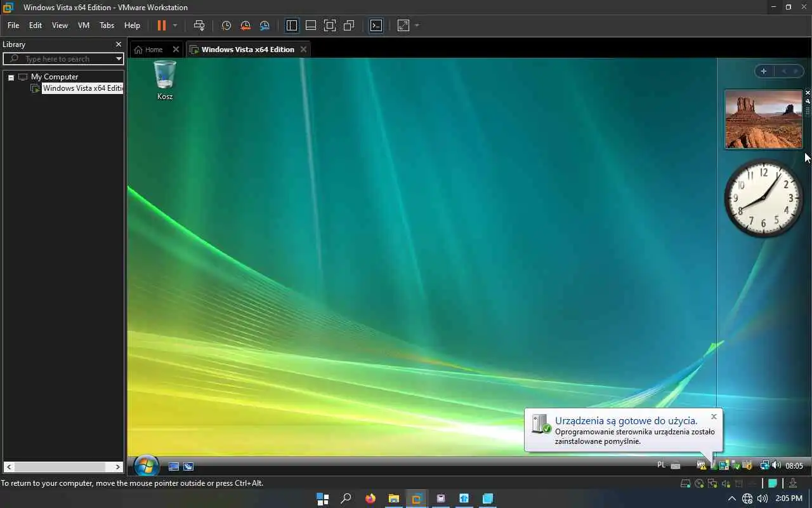Add gadget with sidebar plus button
This screenshot has height=508, width=812.
pyautogui.click(x=764, y=71)
